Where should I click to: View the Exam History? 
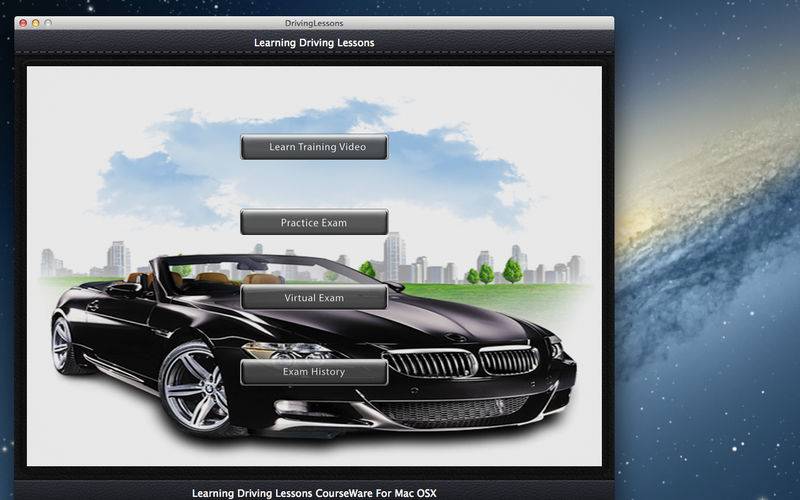314,372
